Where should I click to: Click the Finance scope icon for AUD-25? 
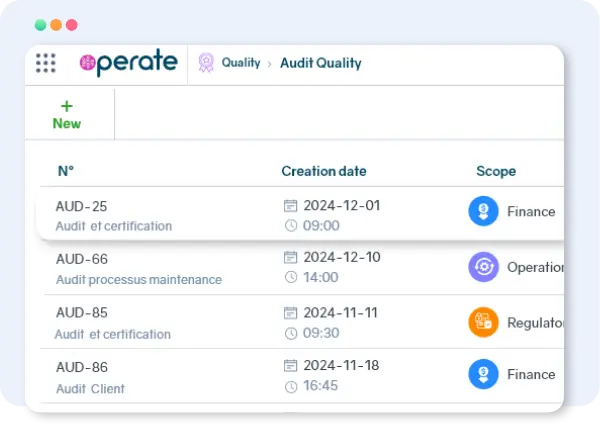[x=483, y=211]
